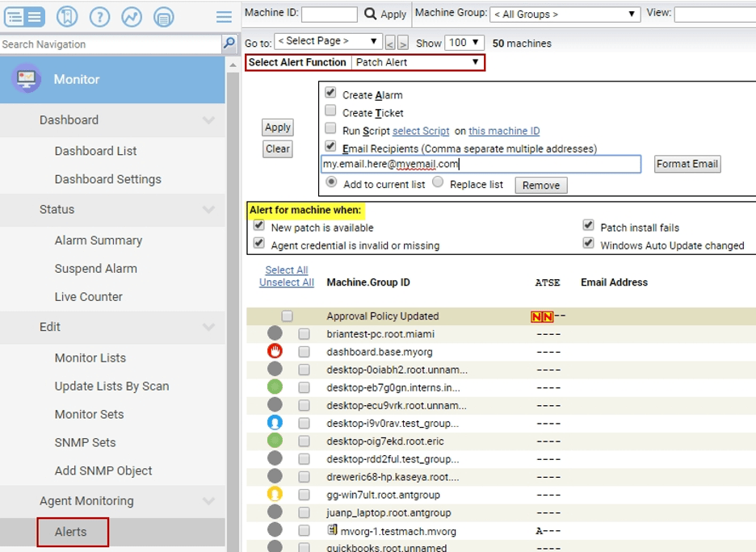
Task: Toggle Windows Auto Update changed checkbox
Action: [x=588, y=243]
